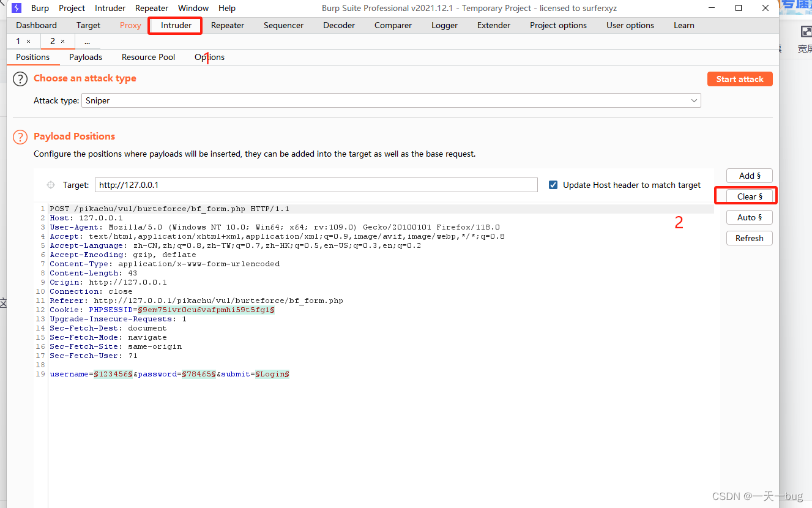The width and height of the screenshot is (812, 508).
Task: Open the Project options tab
Action: pos(558,25)
